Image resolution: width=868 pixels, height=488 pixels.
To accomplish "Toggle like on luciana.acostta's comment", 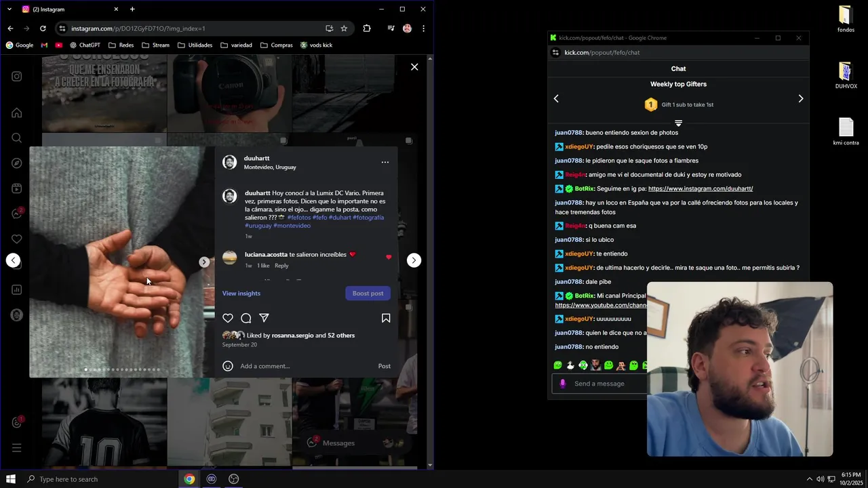I will (389, 258).
